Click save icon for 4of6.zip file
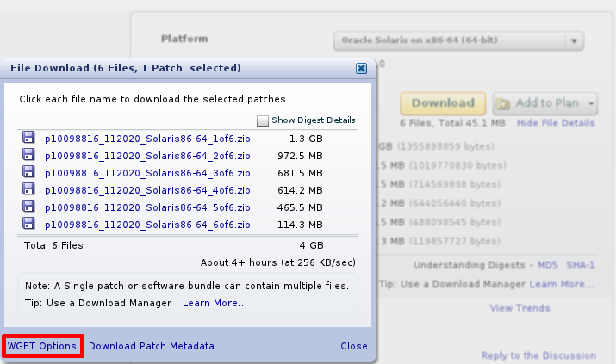The width and height of the screenshot is (616, 364). (28, 189)
